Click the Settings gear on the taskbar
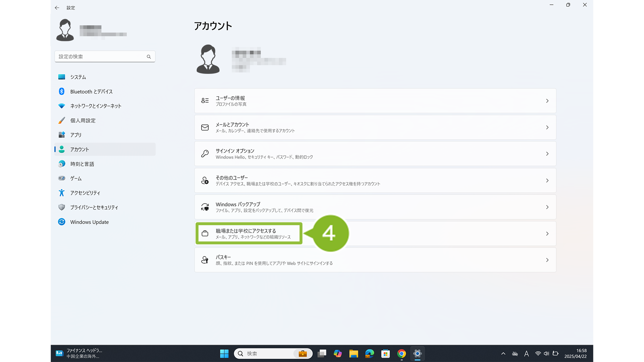This screenshot has width=644, height=362. coord(417,354)
